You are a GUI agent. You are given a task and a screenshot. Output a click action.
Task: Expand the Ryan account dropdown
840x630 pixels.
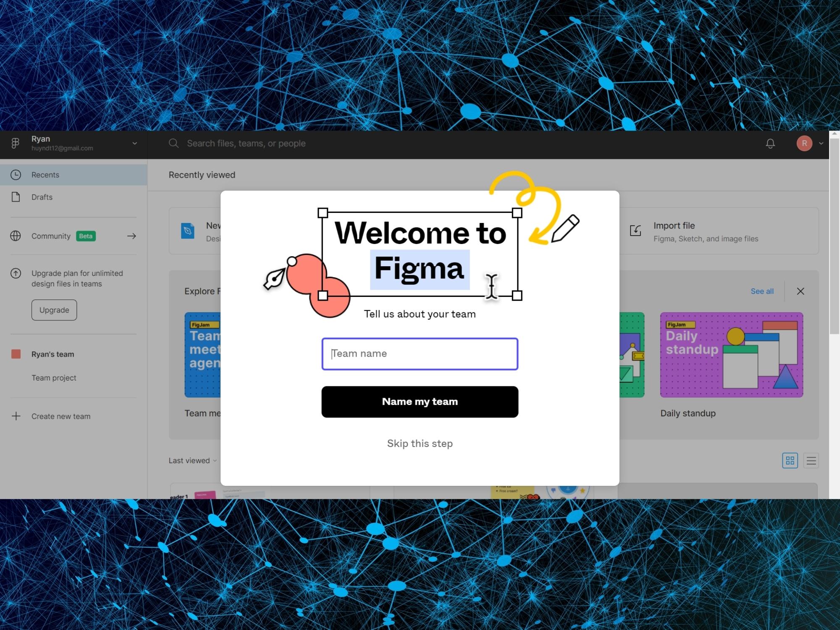(135, 143)
